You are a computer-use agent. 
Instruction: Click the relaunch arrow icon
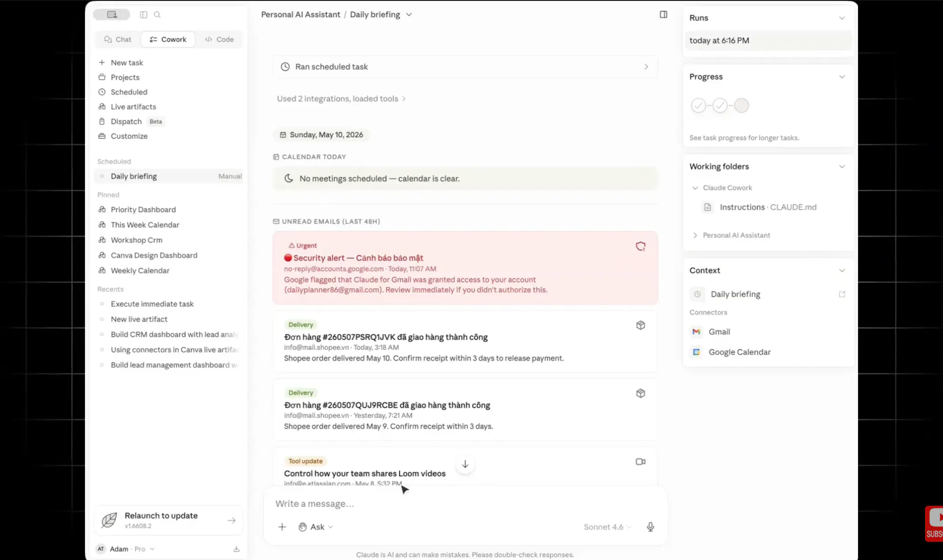click(232, 520)
